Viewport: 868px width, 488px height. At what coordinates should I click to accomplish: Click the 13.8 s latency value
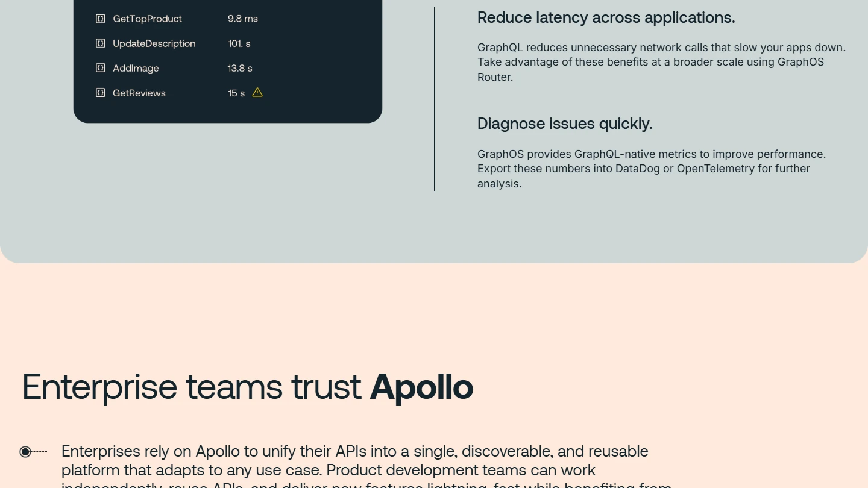pos(240,68)
